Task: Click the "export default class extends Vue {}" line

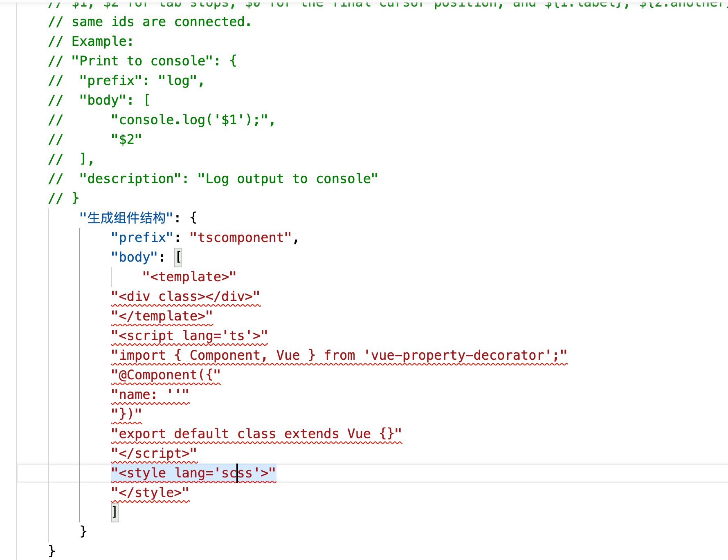Action: pos(256,434)
